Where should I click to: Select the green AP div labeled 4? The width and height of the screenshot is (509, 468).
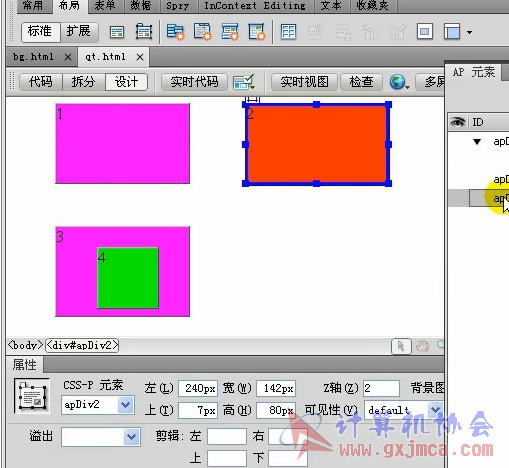[128, 278]
